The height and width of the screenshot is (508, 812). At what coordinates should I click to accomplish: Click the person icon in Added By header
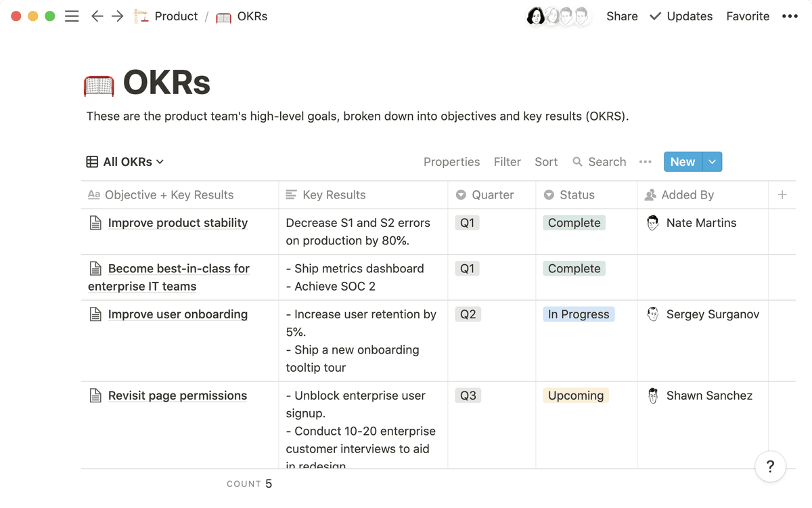tap(650, 195)
